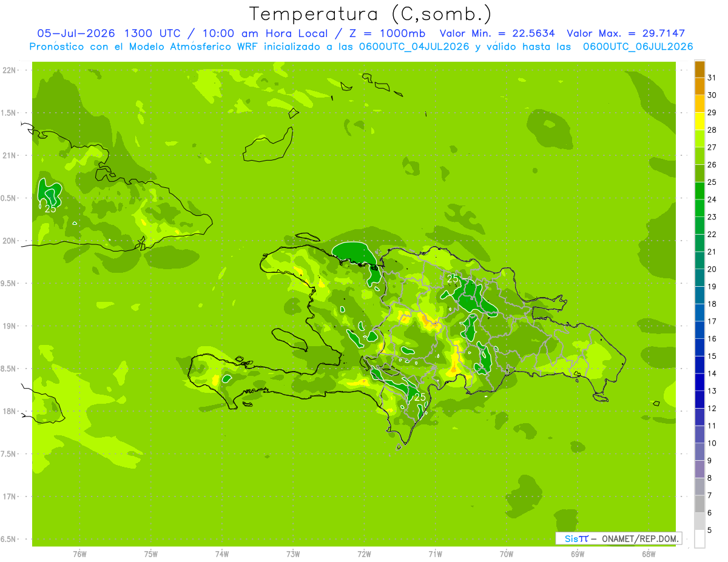
Task: Click the "69W" longitude axis label
Action: tap(578, 554)
